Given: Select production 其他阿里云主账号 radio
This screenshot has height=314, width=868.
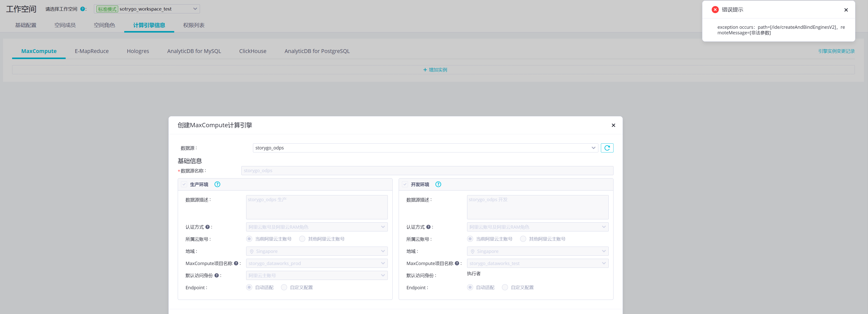Looking at the screenshot, I should coord(302,239).
